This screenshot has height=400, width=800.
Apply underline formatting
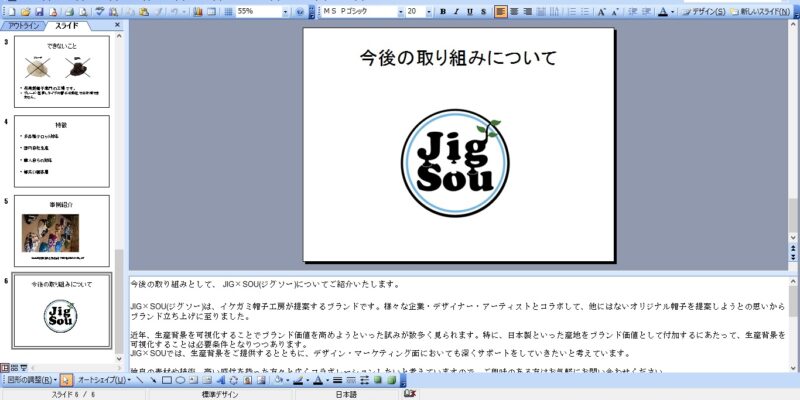(x=469, y=12)
